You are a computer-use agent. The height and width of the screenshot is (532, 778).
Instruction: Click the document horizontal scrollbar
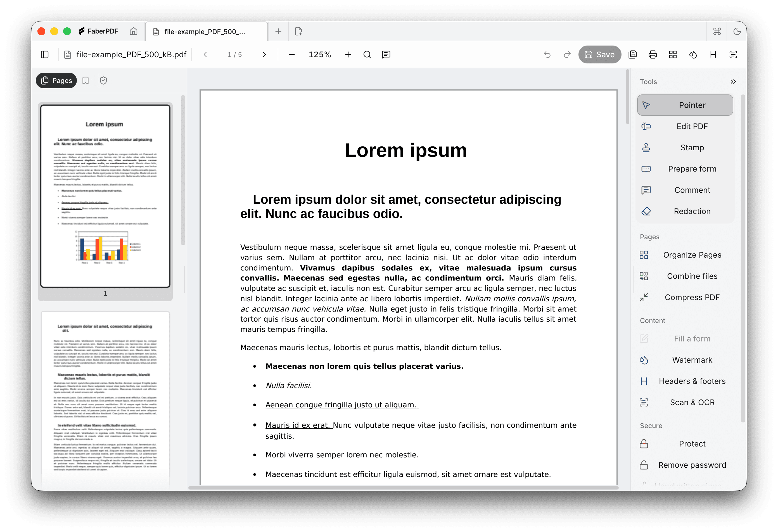tap(403, 488)
